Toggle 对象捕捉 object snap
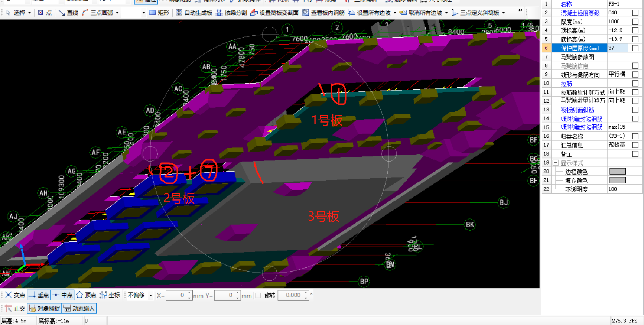Image resolution: width=644 pixels, height=325 pixels. pyautogui.click(x=44, y=308)
